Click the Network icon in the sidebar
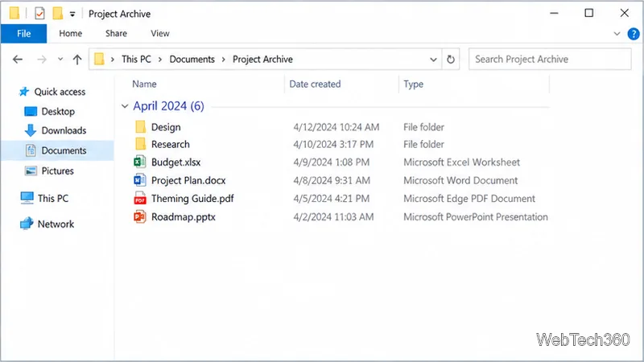 click(27, 224)
